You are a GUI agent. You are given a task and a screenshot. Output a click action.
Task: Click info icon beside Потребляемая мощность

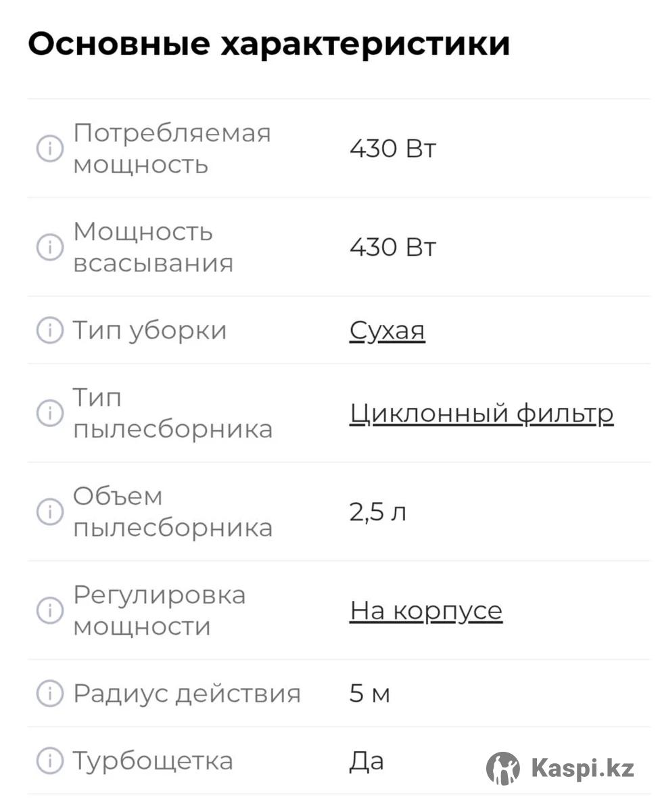click(49, 149)
